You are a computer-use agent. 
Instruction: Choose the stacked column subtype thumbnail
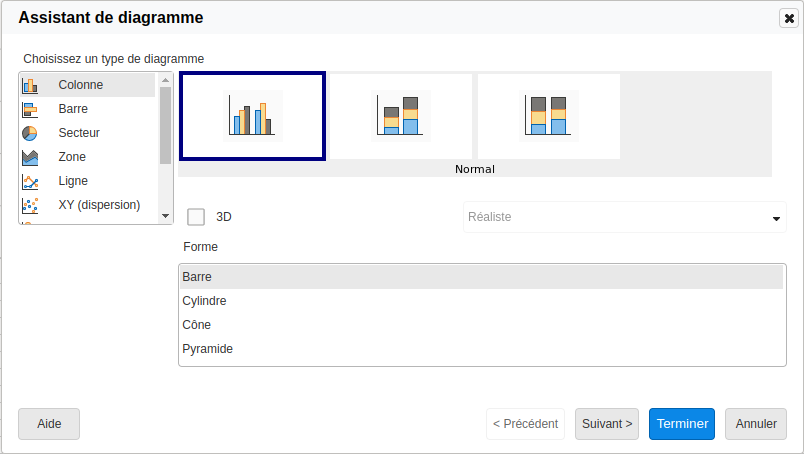click(x=401, y=116)
